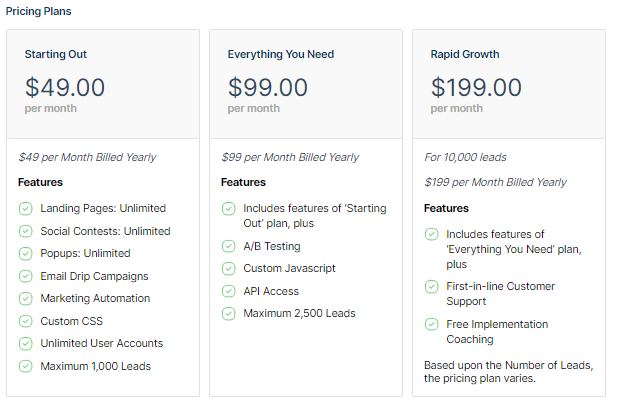Click the $49.00 price

pos(65,87)
